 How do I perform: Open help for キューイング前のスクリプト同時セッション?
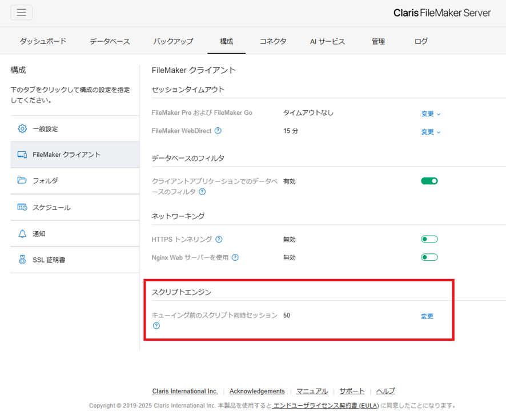[x=156, y=325]
